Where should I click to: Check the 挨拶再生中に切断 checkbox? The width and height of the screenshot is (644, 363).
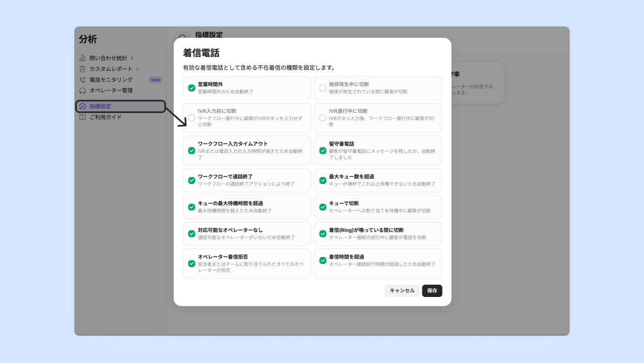pyautogui.click(x=323, y=88)
